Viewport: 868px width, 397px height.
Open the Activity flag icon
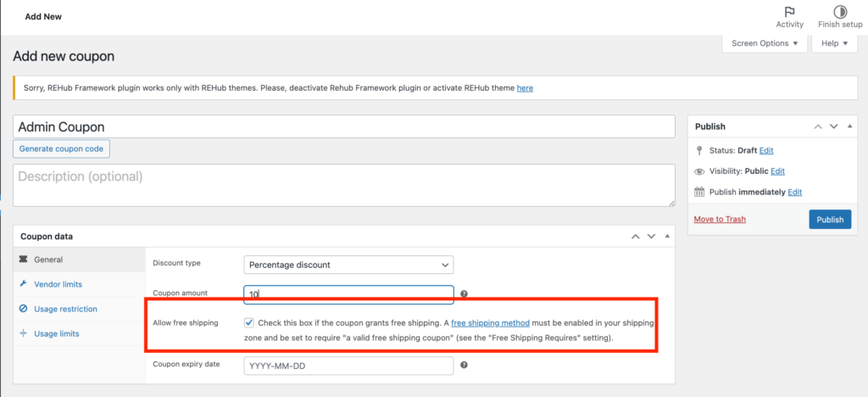(x=789, y=12)
